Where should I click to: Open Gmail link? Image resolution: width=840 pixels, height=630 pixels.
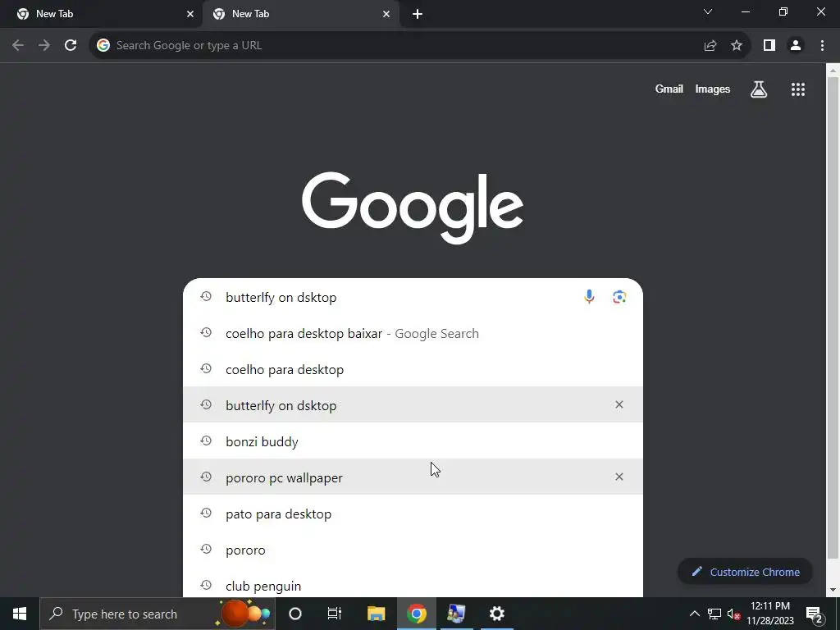(669, 89)
